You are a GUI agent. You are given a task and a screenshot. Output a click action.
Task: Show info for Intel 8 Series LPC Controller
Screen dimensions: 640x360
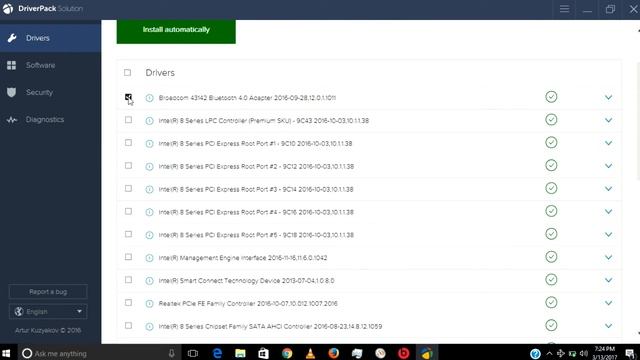[x=149, y=121]
